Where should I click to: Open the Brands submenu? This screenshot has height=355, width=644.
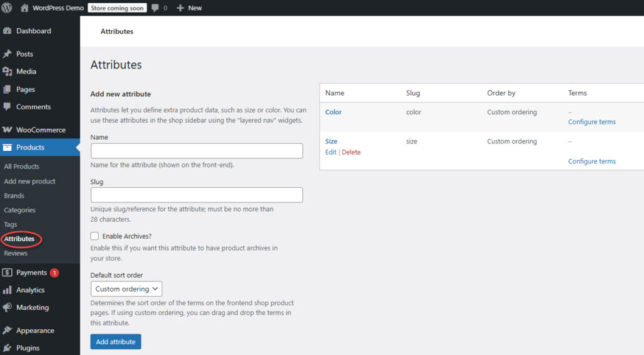(x=14, y=196)
